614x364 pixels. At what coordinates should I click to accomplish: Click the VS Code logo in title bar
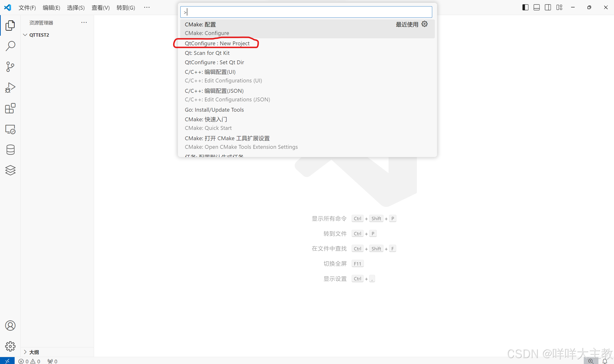(x=8, y=7)
